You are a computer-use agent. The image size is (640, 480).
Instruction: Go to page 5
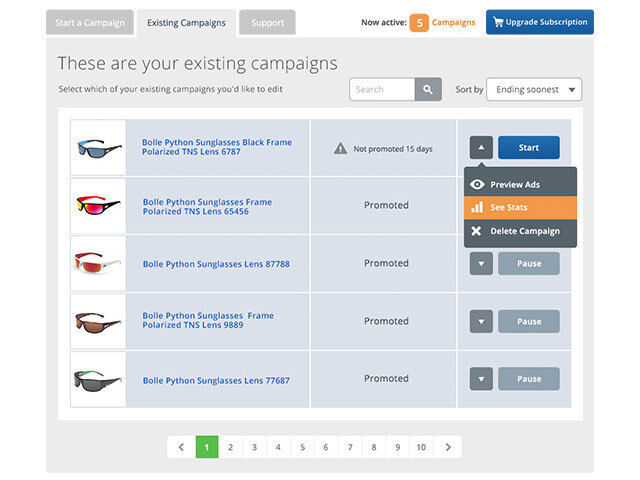coord(302,447)
